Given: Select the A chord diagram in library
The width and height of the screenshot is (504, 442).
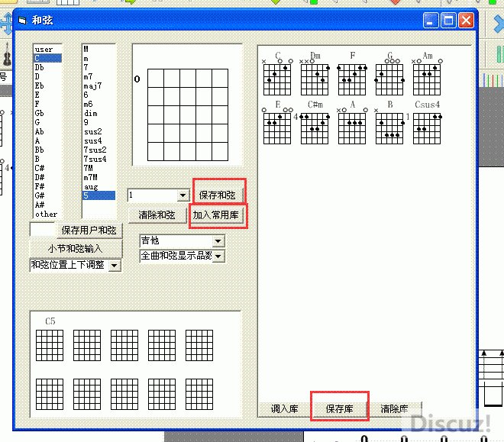Looking at the screenshot, I should pyautogui.click(x=352, y=128).
